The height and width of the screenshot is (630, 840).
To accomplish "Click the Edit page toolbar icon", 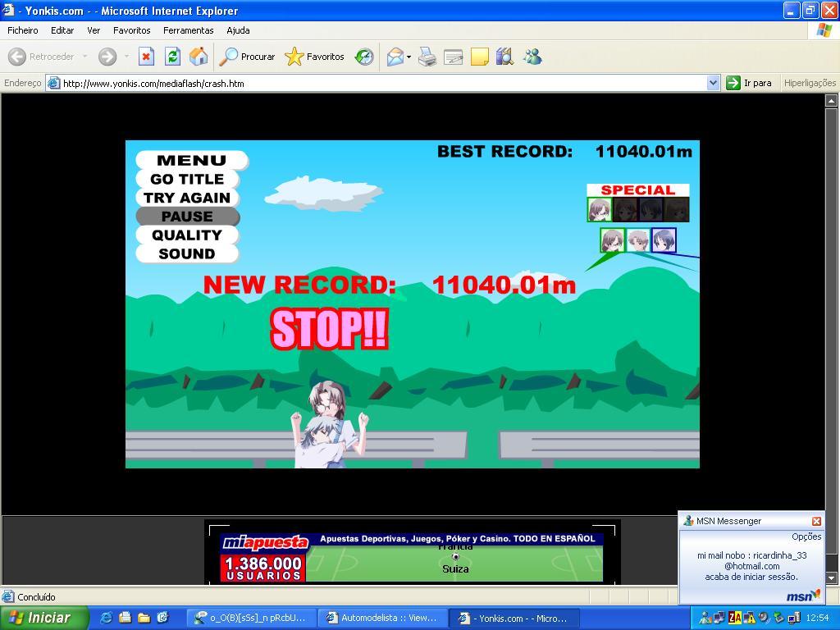I will [453, 57].
